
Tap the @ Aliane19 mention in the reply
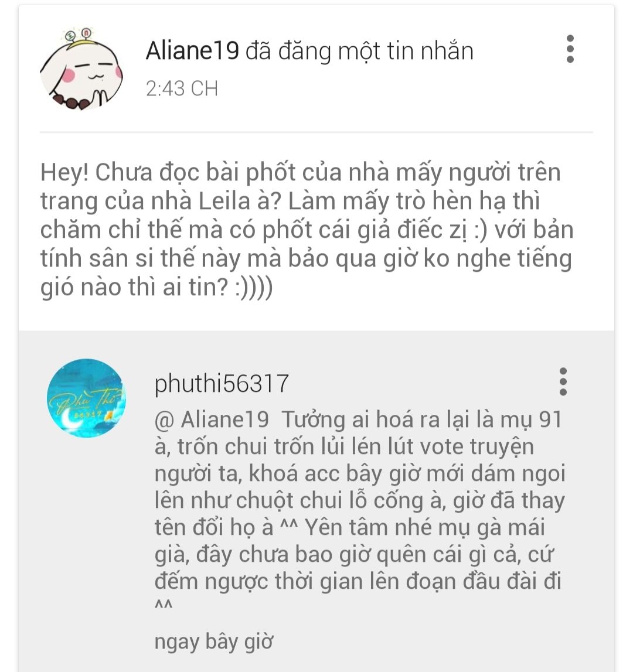click(212, 419)
